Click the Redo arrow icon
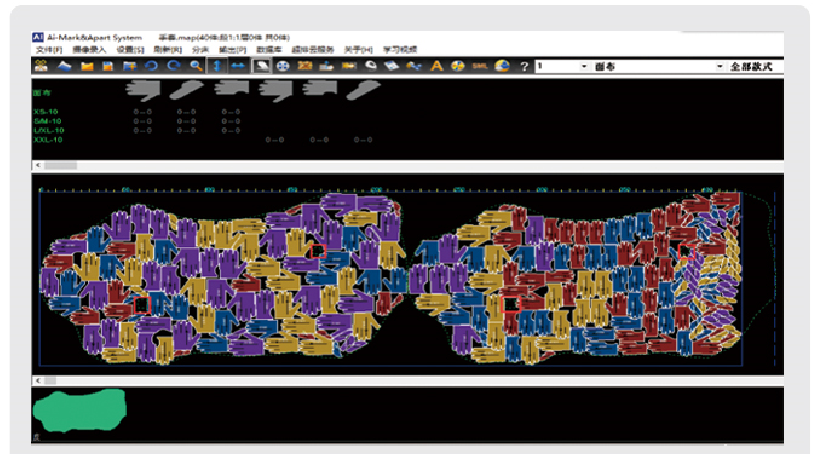Viewport: 819px width, 454px height. pyautogui.click(x=174, y=66)
